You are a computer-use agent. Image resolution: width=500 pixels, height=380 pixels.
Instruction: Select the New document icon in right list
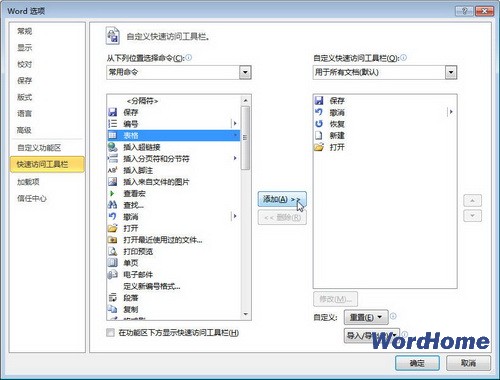[x=319, y=135]
